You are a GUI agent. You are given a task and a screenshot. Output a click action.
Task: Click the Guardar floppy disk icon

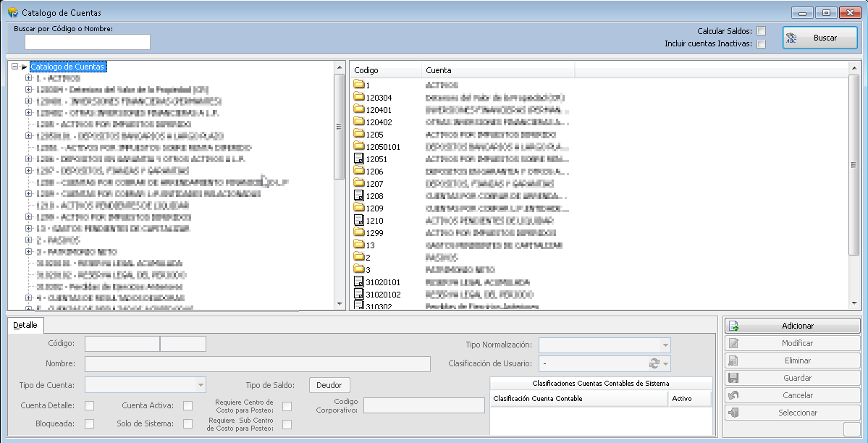733,378
